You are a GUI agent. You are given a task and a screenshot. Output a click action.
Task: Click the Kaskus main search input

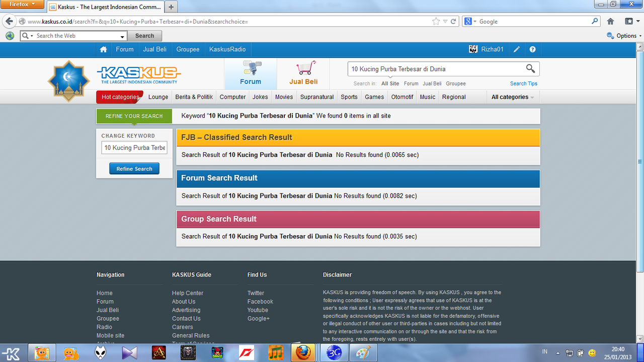[x=435, y=69]
